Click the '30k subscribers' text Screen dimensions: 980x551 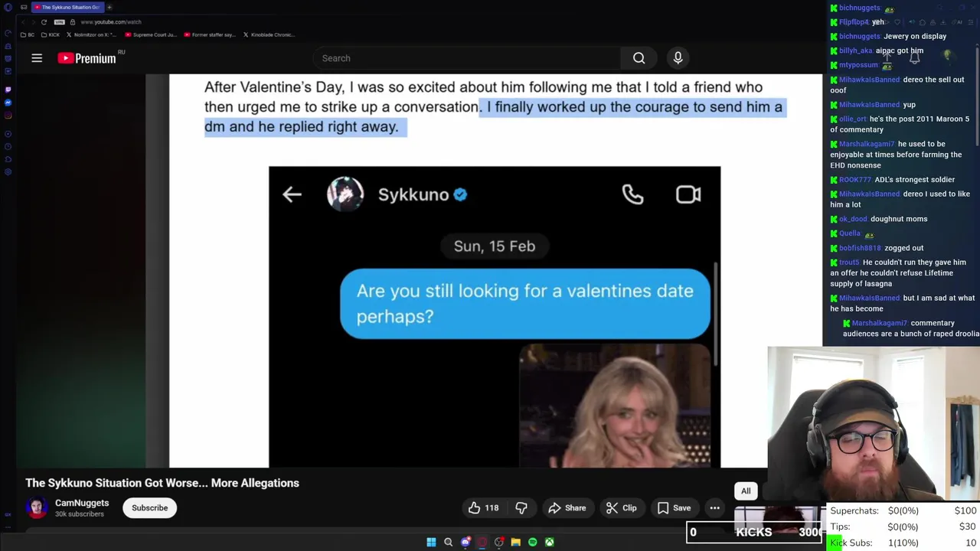click(x=80, y=514)
